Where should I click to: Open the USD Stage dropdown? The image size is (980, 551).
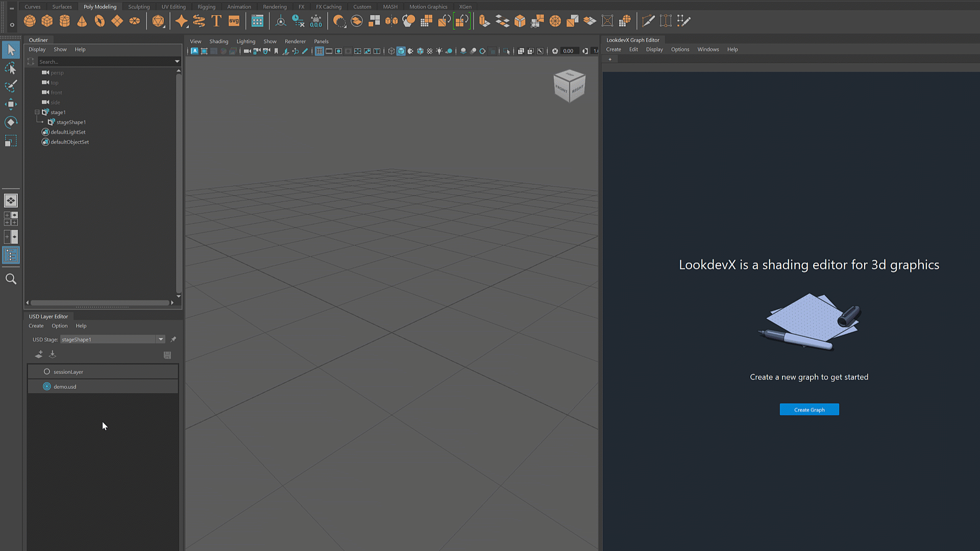click(161, 339)
